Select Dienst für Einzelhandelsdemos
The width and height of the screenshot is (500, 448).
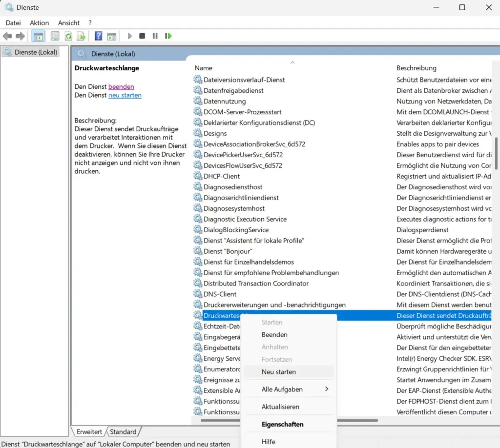[249, 262]
